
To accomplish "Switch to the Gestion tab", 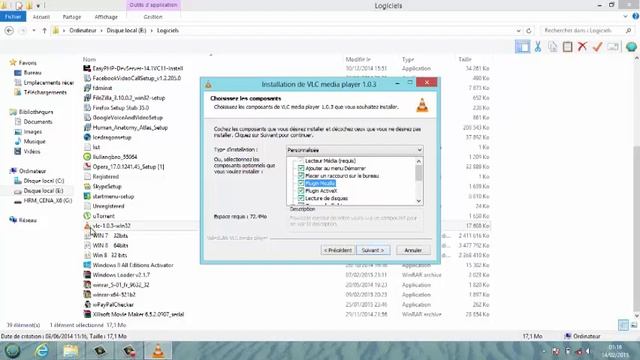I will click(x=153, y=17).
